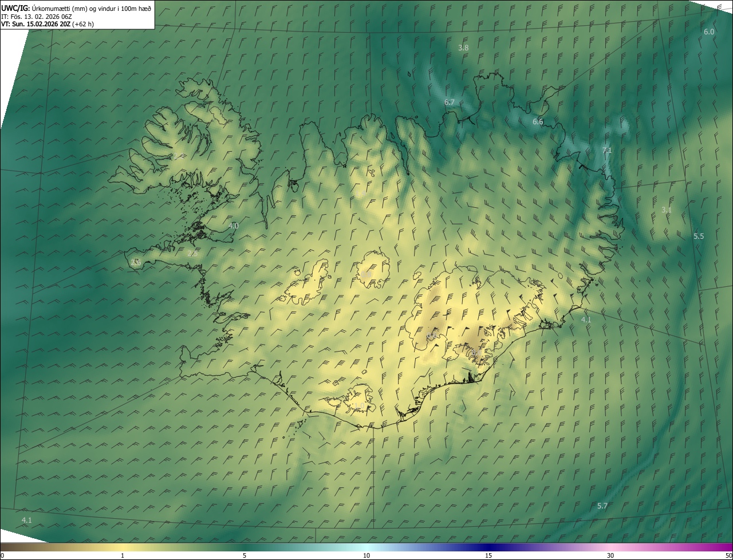Viewport: 733px width, 560px height.
Task: Click the 6.7 value label on the map
Action: click(x=450, y=102)
